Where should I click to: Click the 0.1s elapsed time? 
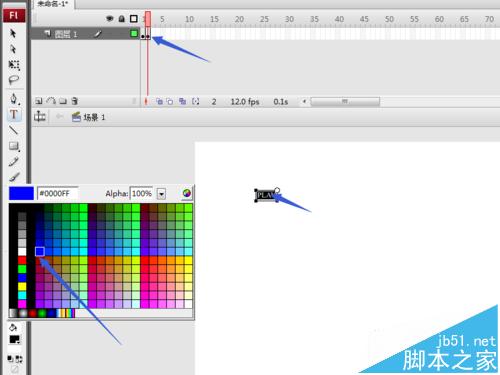(280, 102)
